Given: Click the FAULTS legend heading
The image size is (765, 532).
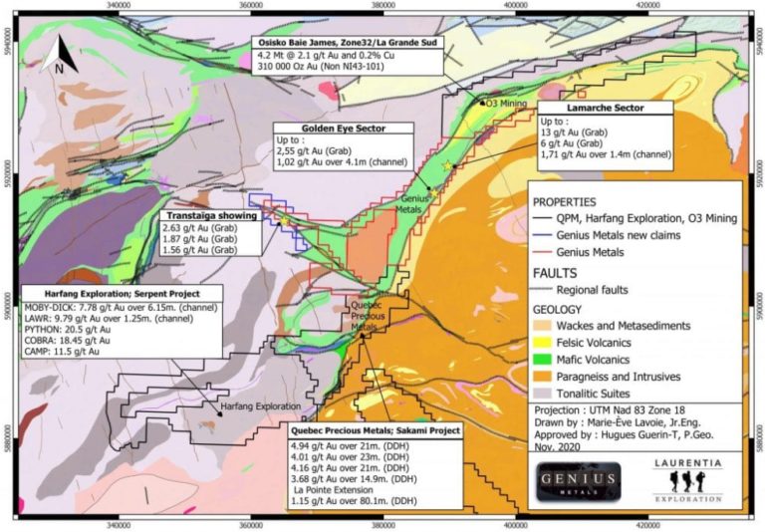Looking at the screenshot, I should (555, 273).
